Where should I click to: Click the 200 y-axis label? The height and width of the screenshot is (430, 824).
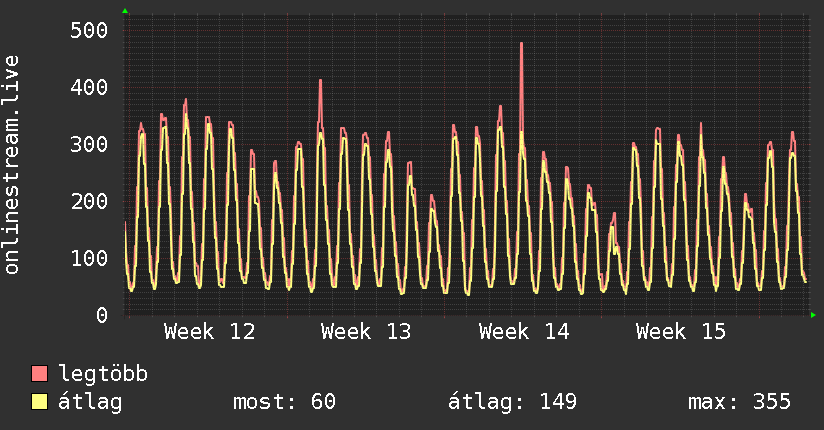(89, 201)
